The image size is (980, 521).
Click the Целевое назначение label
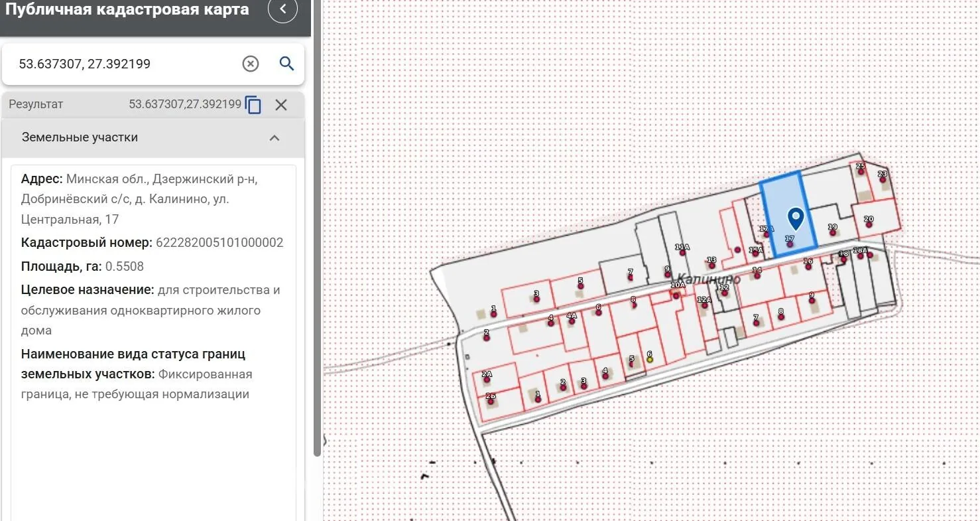click(88, 290)
